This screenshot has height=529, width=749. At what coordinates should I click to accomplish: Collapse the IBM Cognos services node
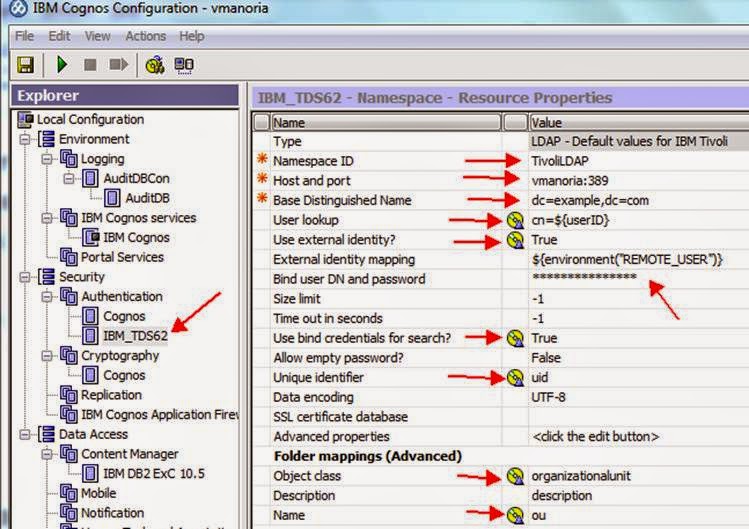coord(47,218)
